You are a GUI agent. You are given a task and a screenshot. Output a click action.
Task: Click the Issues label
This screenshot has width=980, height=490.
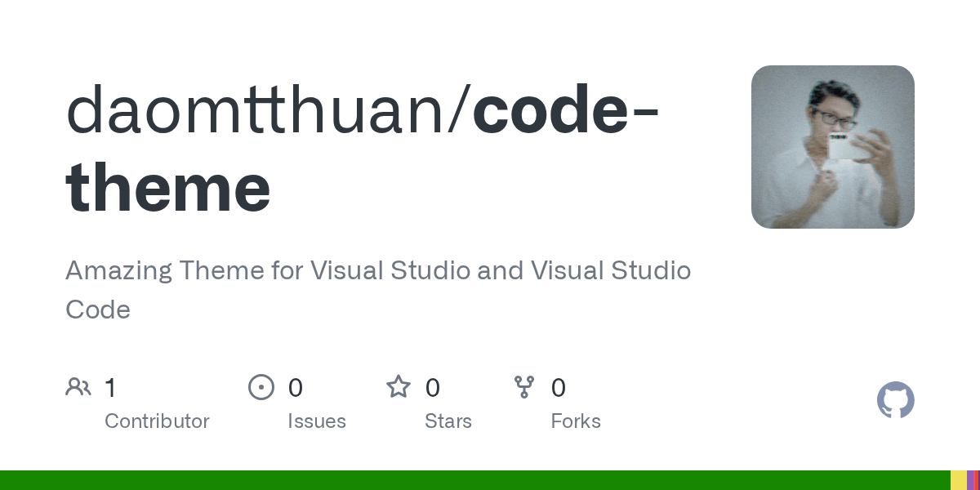[x=317, y=421]
